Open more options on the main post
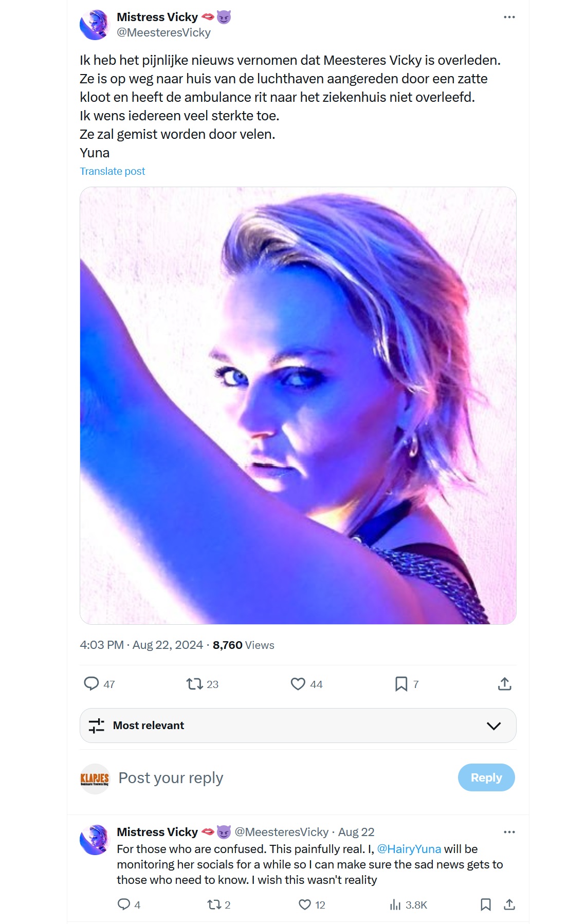 509,17
